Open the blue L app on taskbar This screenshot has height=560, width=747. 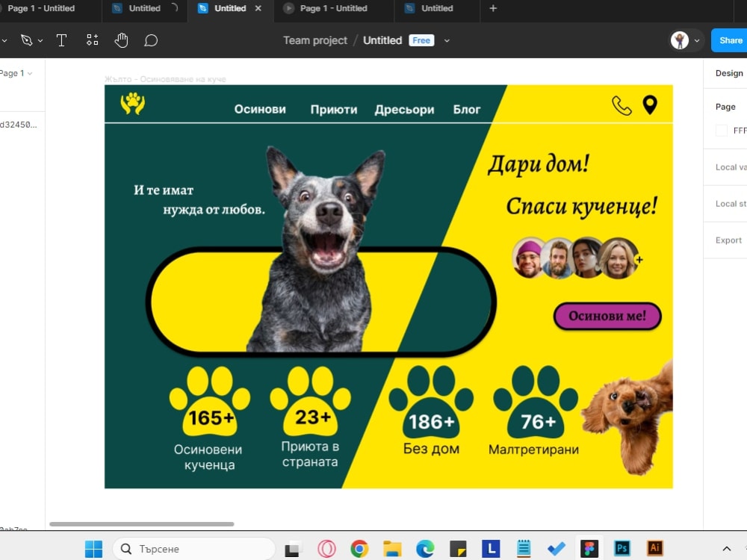click(491, 548)
